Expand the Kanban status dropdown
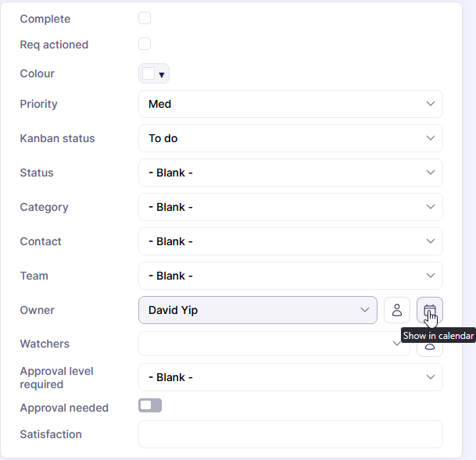The height and width of the screenshot is (460, 476). click(290, 138)
